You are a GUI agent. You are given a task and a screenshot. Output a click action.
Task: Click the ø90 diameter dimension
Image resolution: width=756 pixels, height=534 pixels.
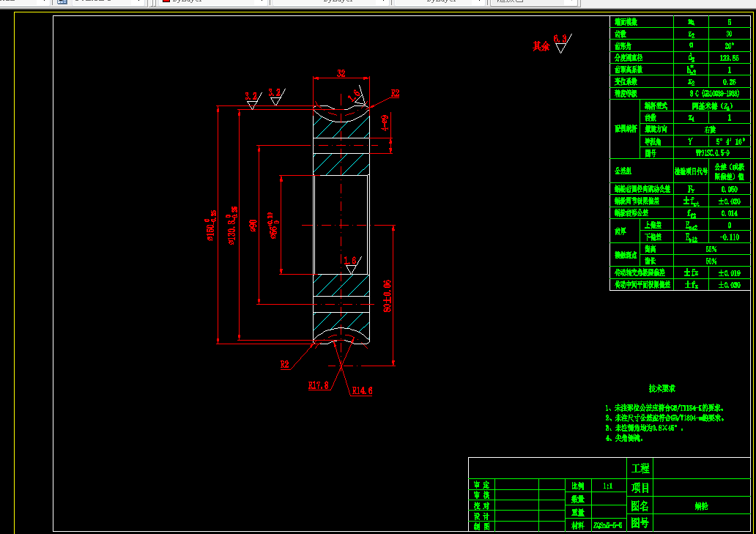pyautogui.click(x=253, y=226)
